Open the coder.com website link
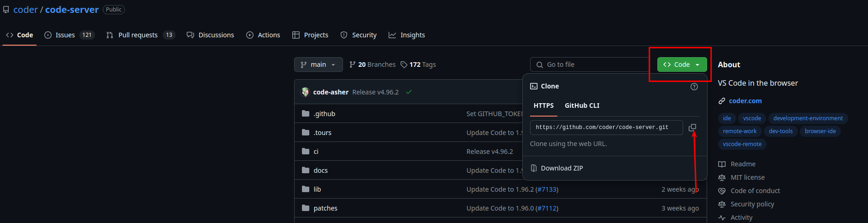Image resolution: width=868 pixels, height=223 pixels. click(745, 101)
